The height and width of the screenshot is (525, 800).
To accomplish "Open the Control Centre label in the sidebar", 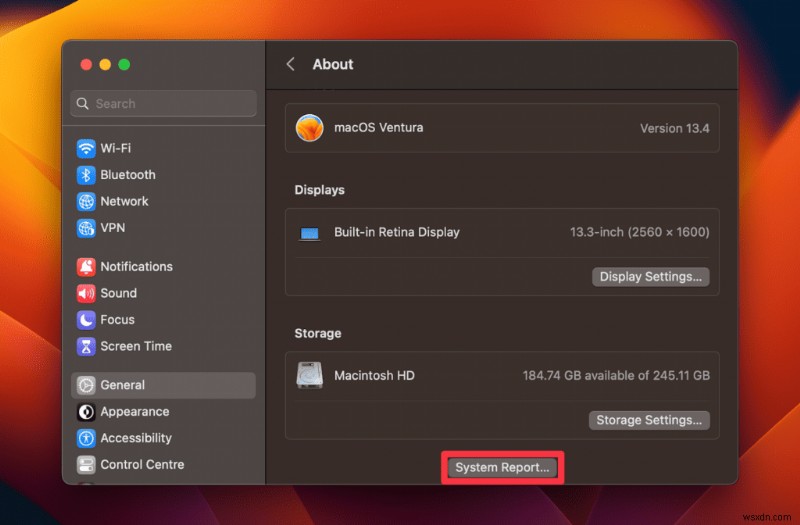I will (x=142, y=465).
